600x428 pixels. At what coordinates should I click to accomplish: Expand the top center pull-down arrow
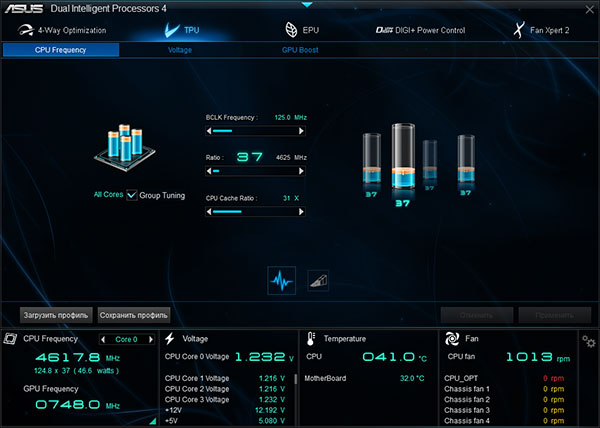307,5
